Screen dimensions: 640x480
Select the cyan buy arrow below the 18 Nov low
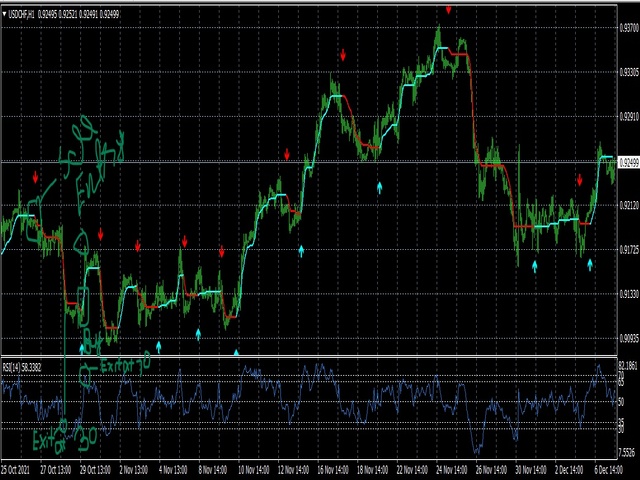click(x=380, y=187)
